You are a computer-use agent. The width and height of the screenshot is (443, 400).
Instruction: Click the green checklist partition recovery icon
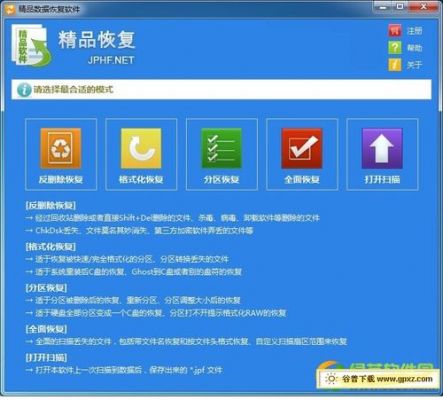221,148
